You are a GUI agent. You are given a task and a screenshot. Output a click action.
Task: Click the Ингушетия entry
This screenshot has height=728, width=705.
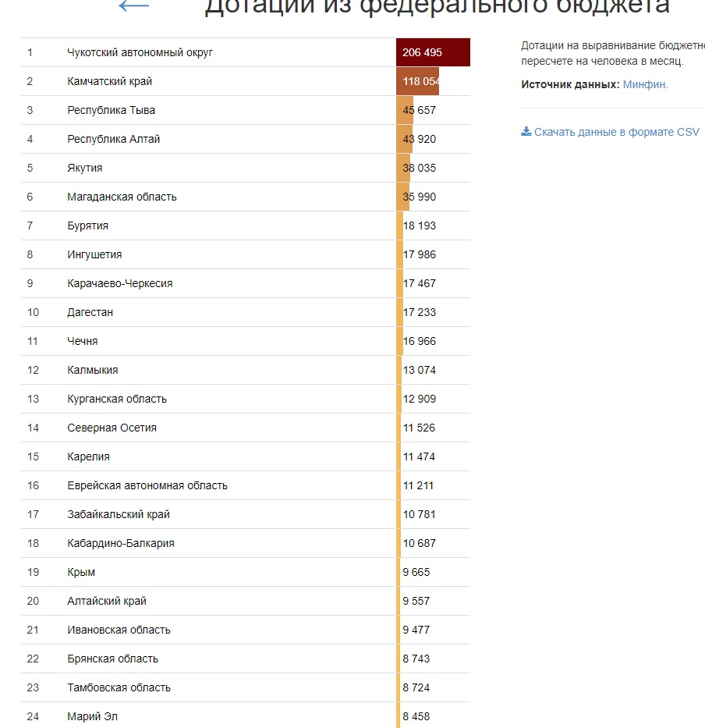tap(246, 254)
